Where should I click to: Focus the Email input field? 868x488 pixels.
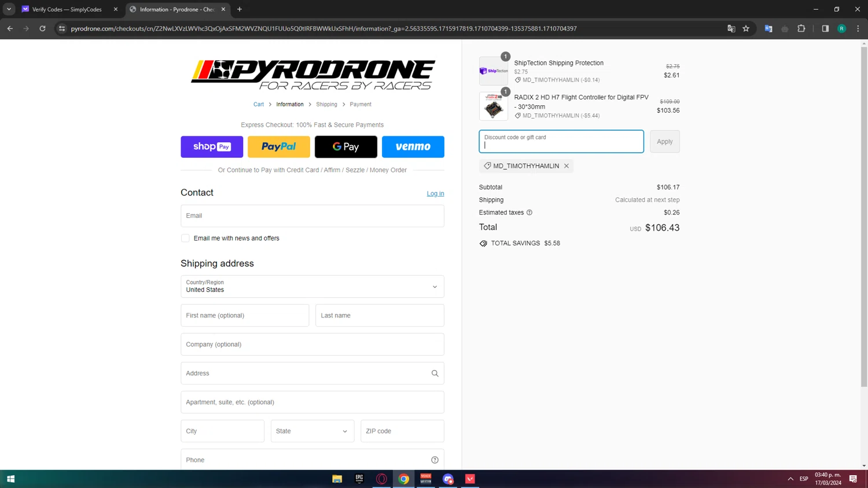(312, 216)
